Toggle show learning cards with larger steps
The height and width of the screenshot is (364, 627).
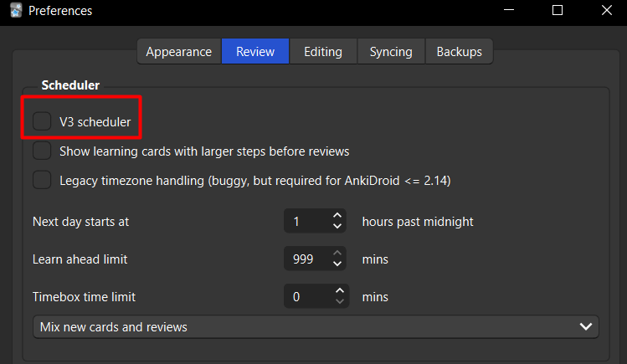point(42,151)
